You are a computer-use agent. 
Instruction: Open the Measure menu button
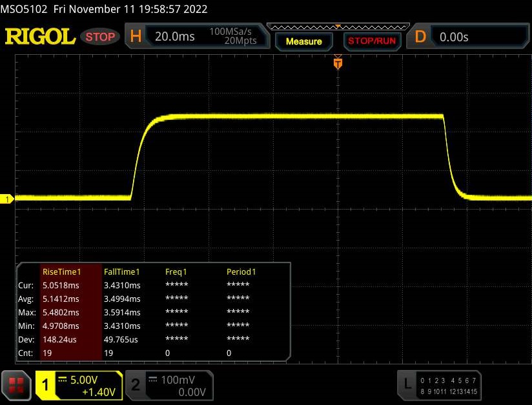pyautogui.click(x=303, y=41)
